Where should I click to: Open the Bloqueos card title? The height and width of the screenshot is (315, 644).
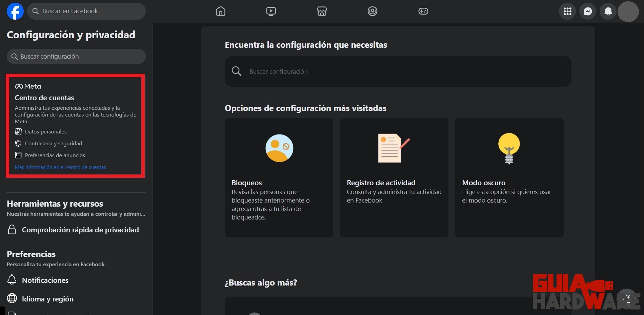[247, 183]
